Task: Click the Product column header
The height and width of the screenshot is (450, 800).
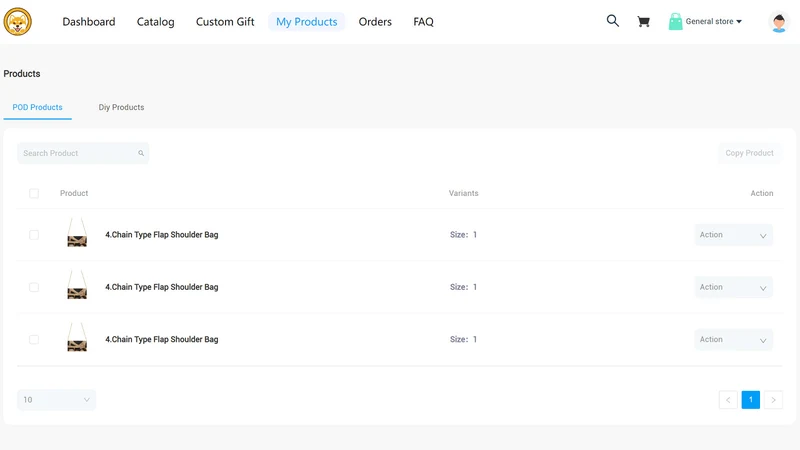Action: [74, 193]
